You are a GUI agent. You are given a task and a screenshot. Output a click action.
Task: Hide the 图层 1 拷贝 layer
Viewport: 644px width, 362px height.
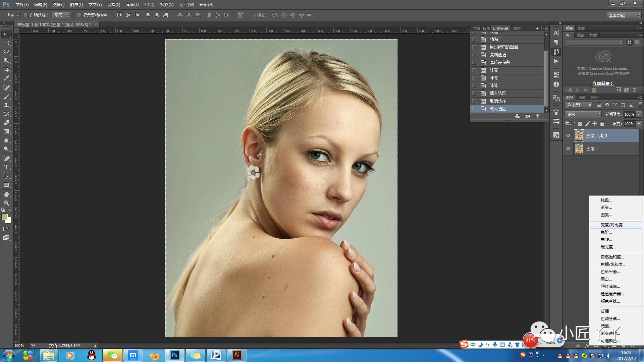coord(568,136)
